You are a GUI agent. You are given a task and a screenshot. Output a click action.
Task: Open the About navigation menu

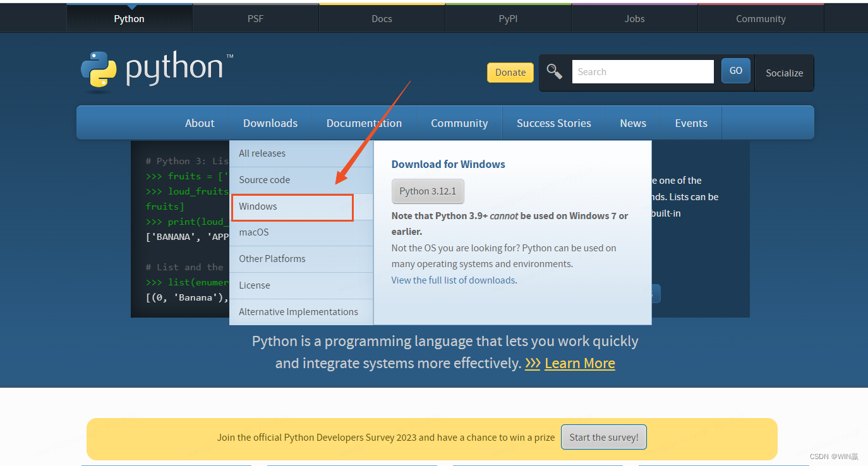click(200, 123)
